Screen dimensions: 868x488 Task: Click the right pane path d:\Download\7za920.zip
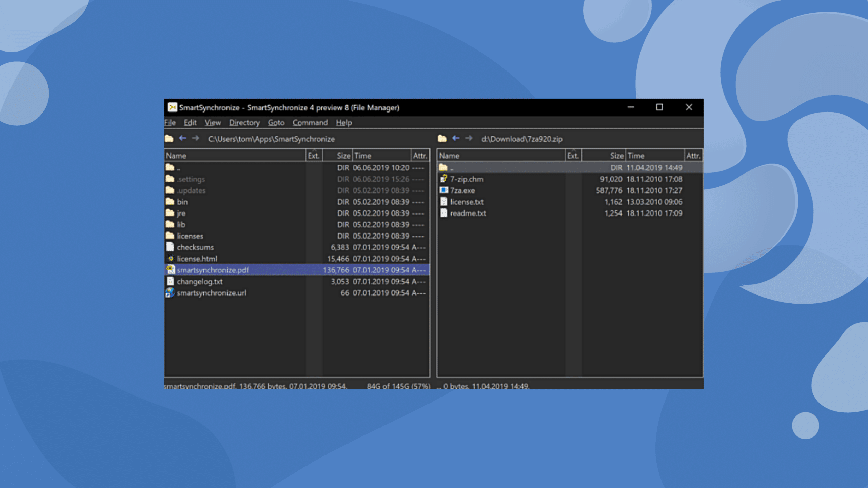522,139
